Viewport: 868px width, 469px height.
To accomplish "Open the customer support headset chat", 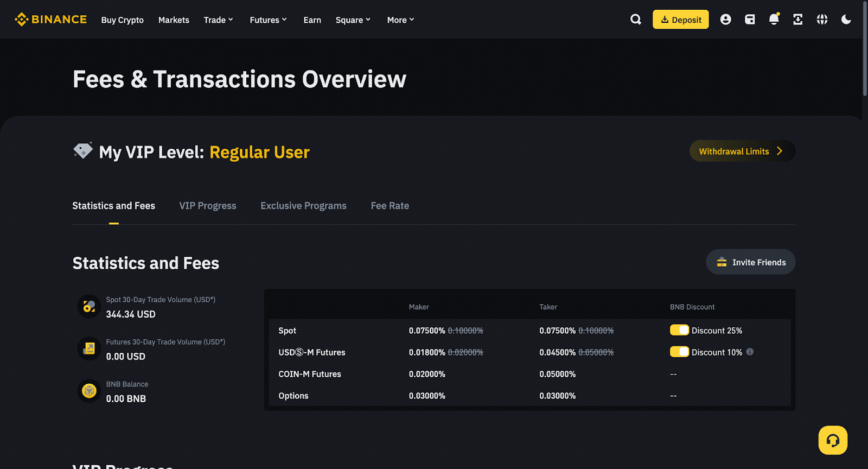I will pos(833,440).
